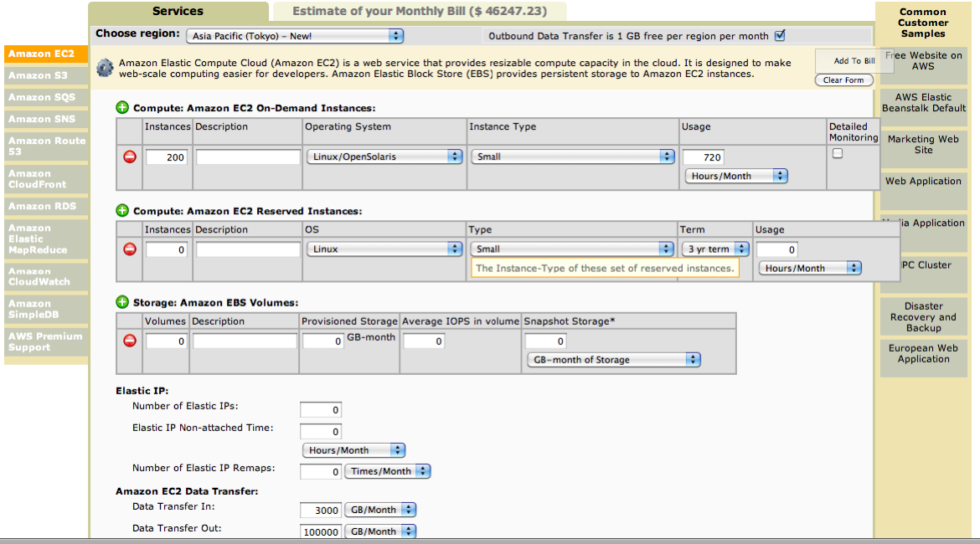Open the 3 yr term dropdown

click(x=715, y=249)
